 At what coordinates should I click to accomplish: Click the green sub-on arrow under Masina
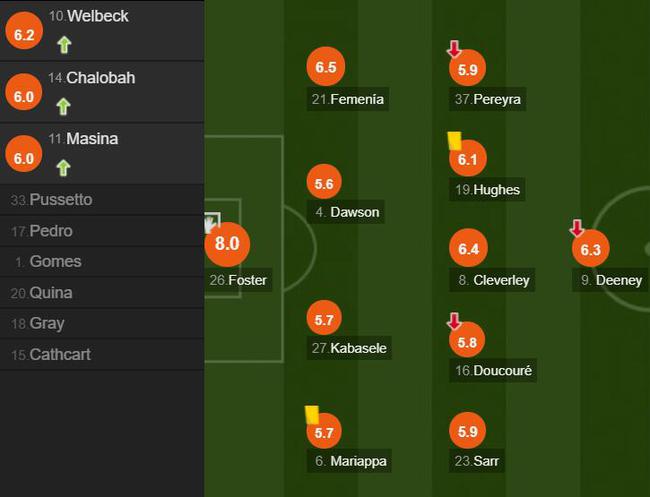pos(63,168)
